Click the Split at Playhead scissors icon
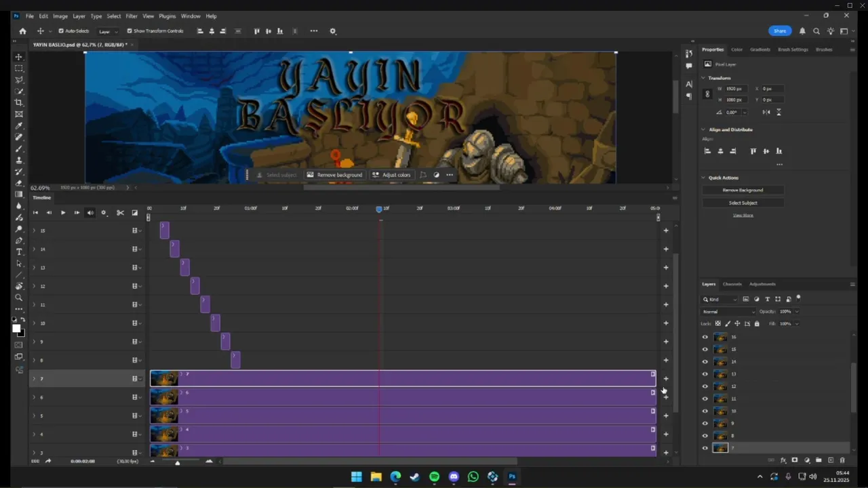868x488 pixels. point(120,213)
